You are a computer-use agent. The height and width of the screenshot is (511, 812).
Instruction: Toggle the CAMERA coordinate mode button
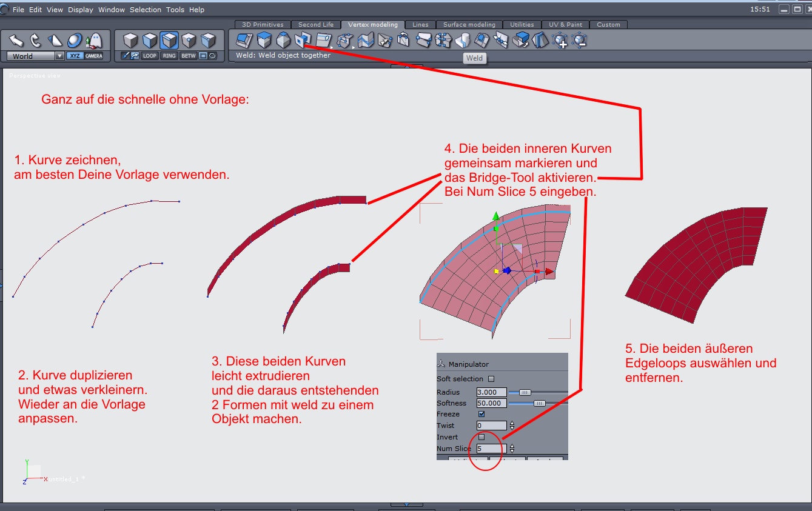[94, 56]
